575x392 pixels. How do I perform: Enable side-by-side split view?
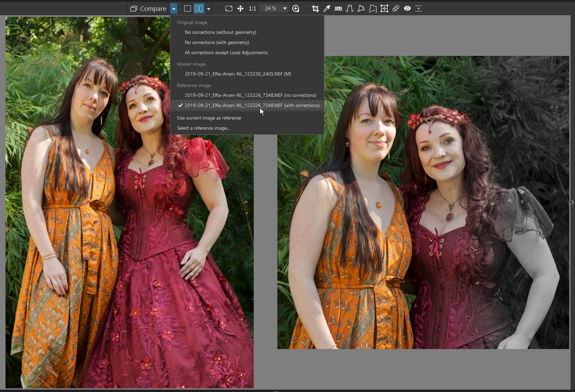[x=199, y=8]
